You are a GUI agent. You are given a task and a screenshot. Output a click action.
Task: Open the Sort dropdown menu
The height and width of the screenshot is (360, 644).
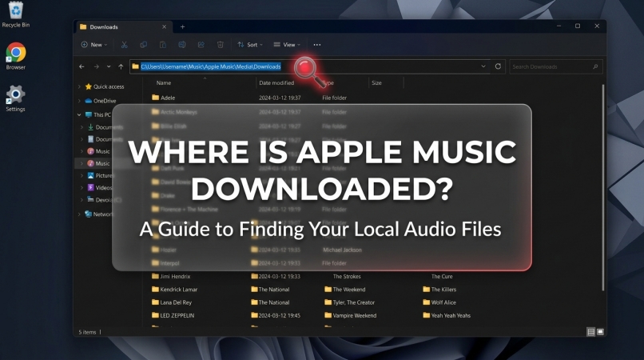coord(250,45)
